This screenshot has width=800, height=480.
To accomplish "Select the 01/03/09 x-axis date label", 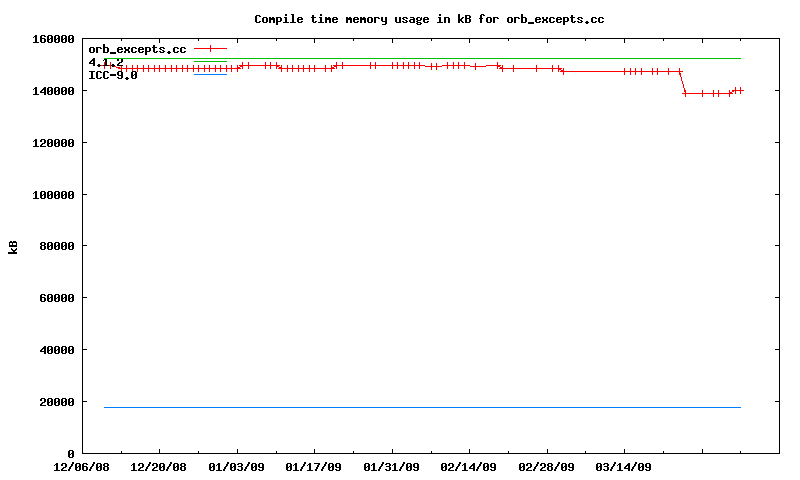I will [x=237, y=467].
